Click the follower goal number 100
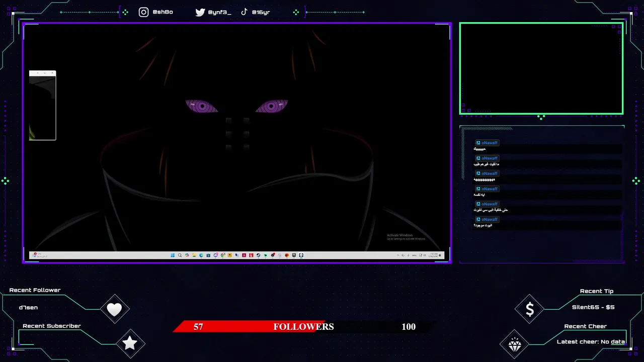 409,327
